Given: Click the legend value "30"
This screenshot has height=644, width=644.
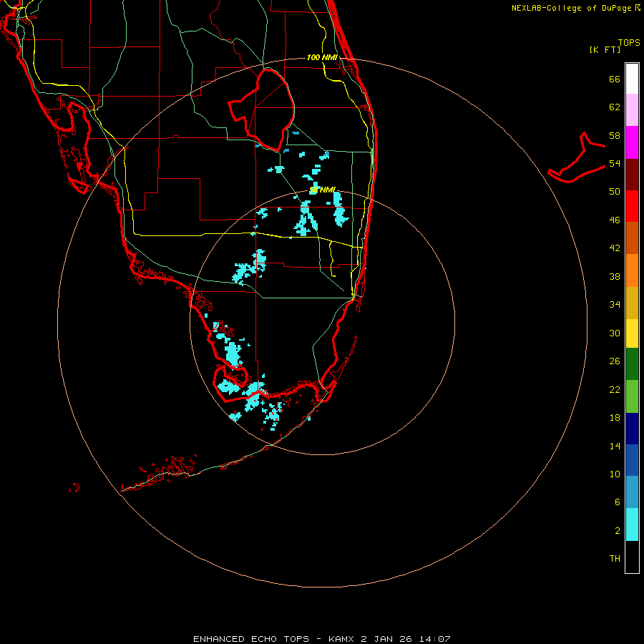Looking at the screenshot, I should pos(615,333).
